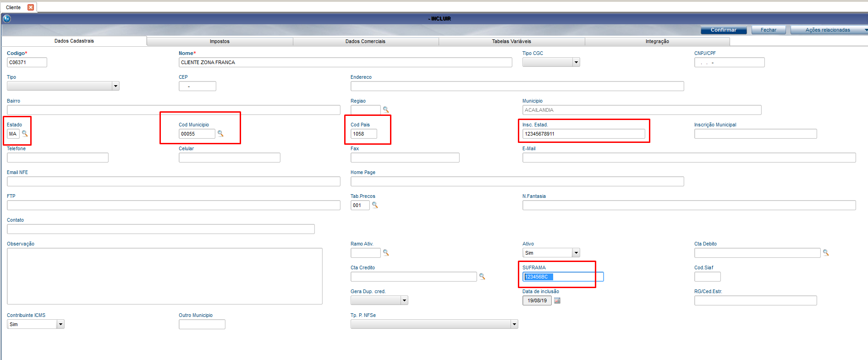Close the Cliente tab with red X
The image size is (868, 360).
coord(31,7)
